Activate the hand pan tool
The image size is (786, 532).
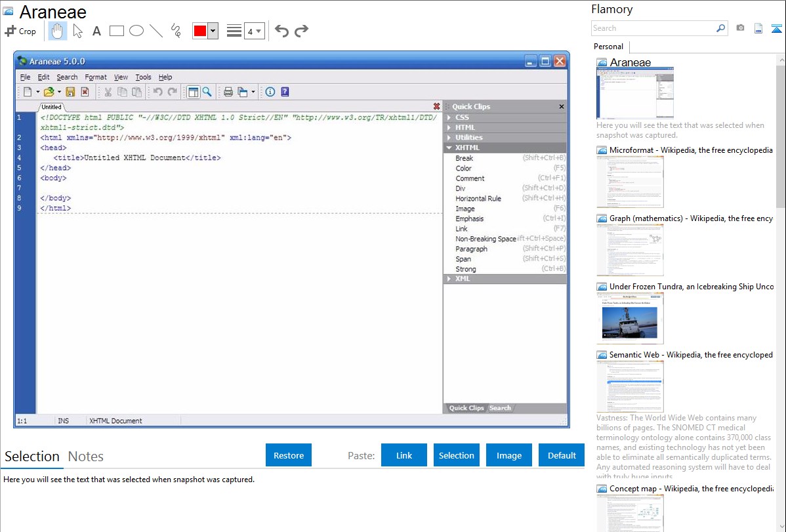pos(57,31)
